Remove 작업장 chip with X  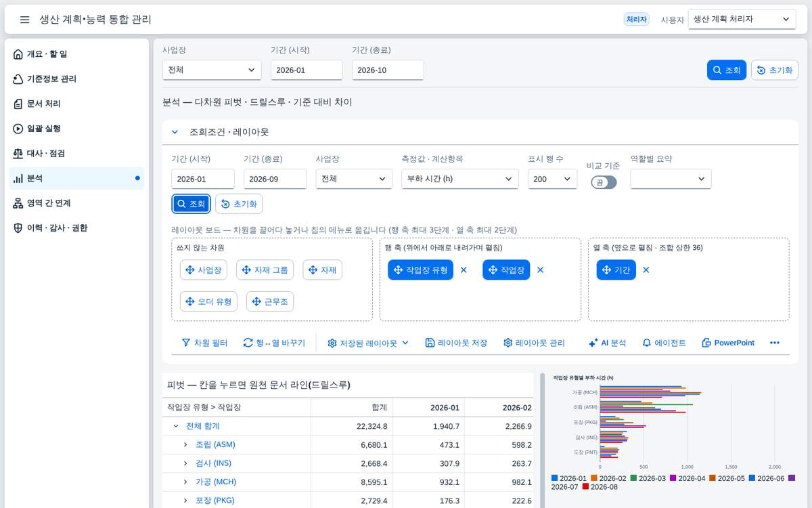pos(540,270)
